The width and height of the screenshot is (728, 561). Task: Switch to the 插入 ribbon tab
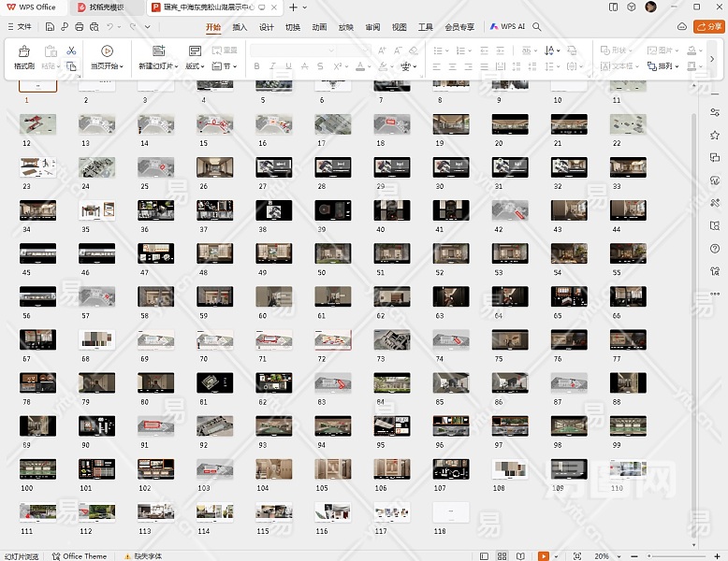pyautogui.click(x=240, y=28)
